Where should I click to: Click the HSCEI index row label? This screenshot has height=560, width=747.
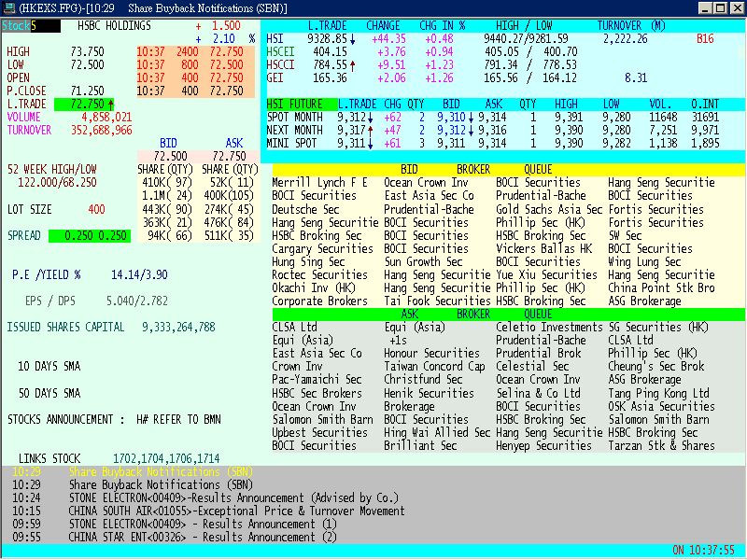pos(280,52)
